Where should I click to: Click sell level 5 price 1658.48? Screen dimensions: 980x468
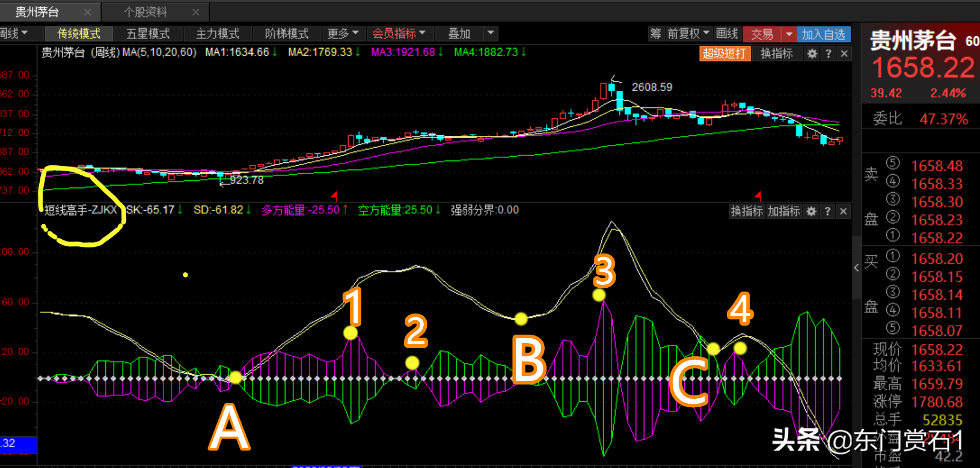[937, 166]
